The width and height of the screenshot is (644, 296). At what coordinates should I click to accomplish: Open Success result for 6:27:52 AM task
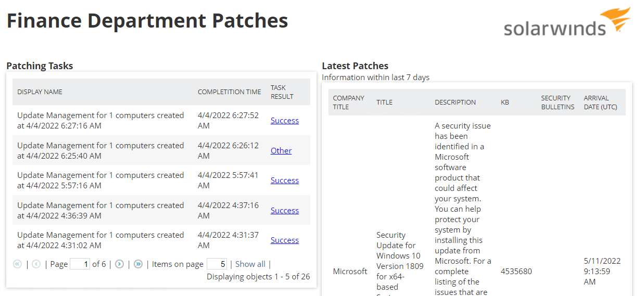point(284,121)
